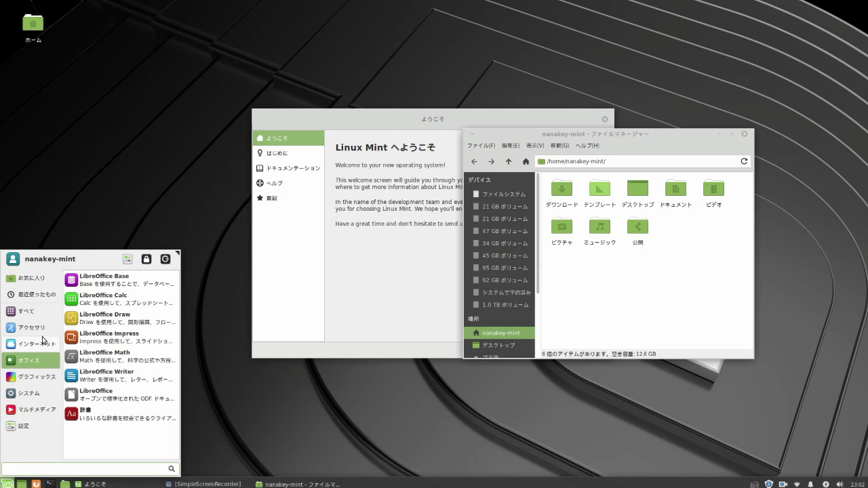Go back in the file manager

tap(474, 161)
